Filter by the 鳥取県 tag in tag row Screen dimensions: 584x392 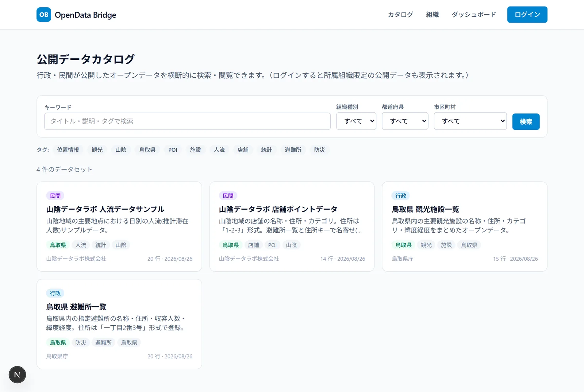[147, 150]
